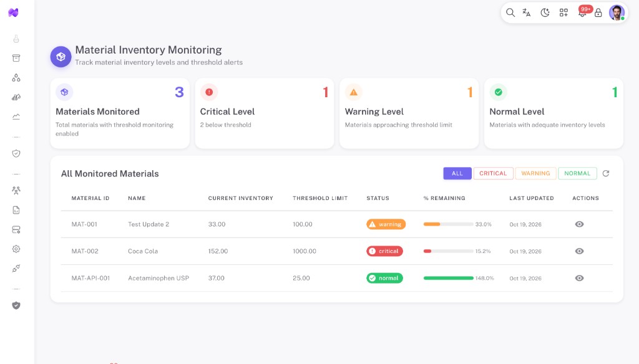Click the search magnifier icon
Image resolution: width=639 pixels, height=364 pixels.
pyautogui.click(x=510, y=12)
